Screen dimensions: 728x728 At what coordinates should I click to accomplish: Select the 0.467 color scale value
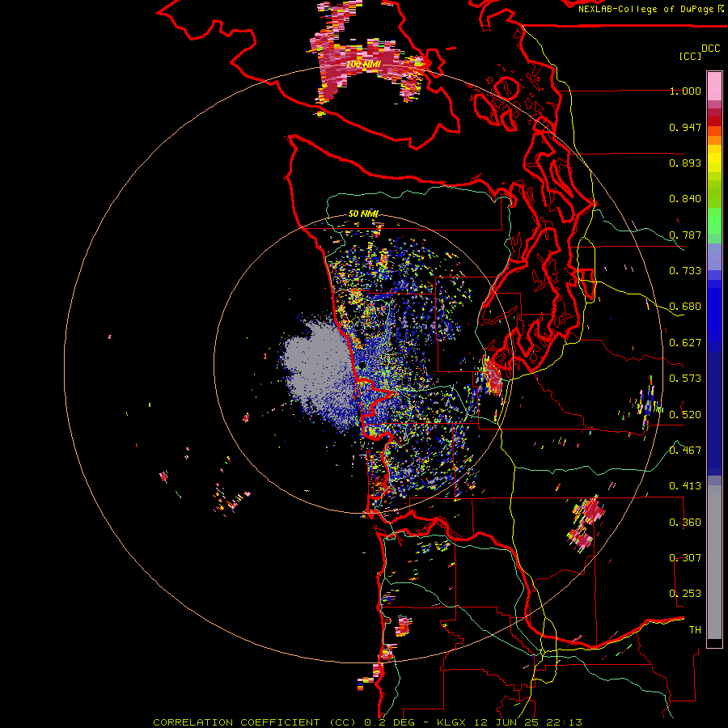tap(685, 451)
